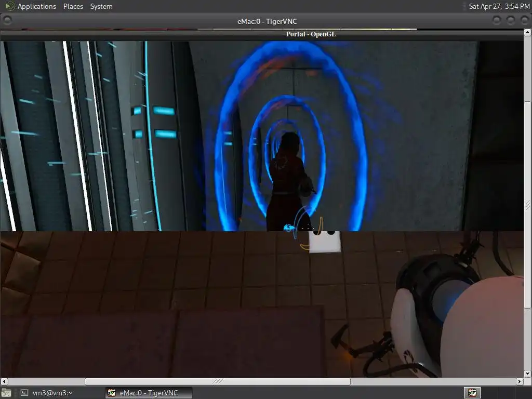Image resolution: width=532 pixels, height=399 pixels.
Task: Click the TigerVNC tray icon at bottom right
Action: tap(472, 393)
